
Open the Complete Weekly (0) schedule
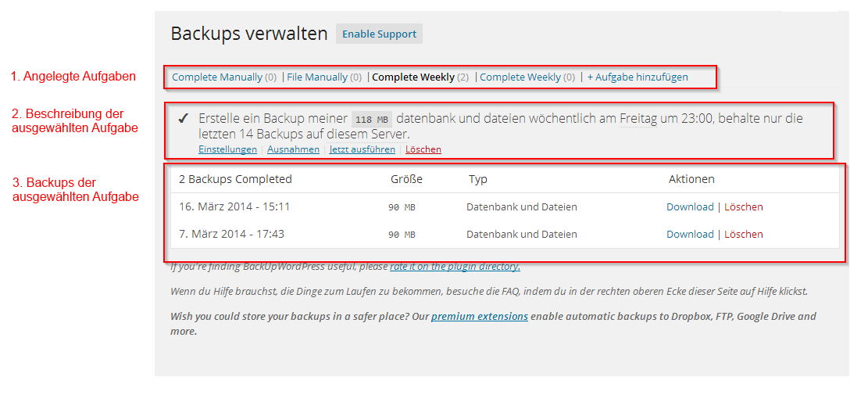pos(527,77)
